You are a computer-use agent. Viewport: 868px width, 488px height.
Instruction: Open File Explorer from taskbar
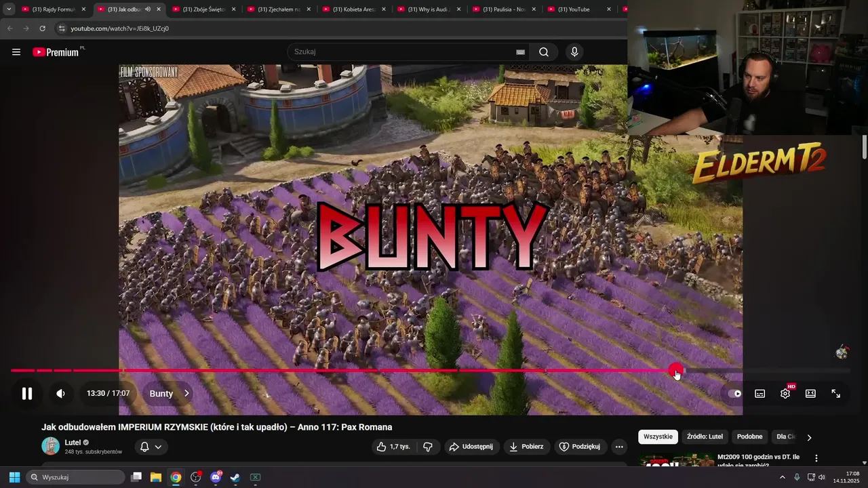pos(156,477)
